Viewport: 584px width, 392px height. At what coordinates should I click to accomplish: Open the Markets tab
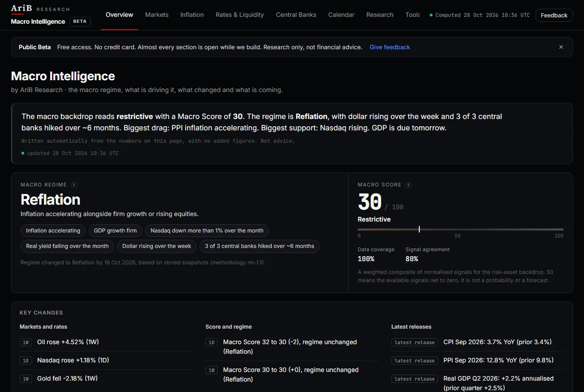pyautogui.click(x=157, y=15)
